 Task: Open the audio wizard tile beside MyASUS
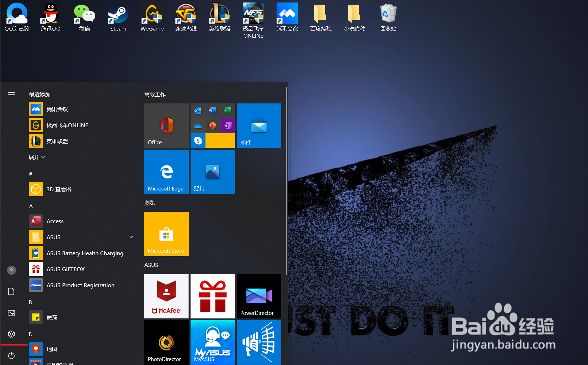(x=259, y=342)
